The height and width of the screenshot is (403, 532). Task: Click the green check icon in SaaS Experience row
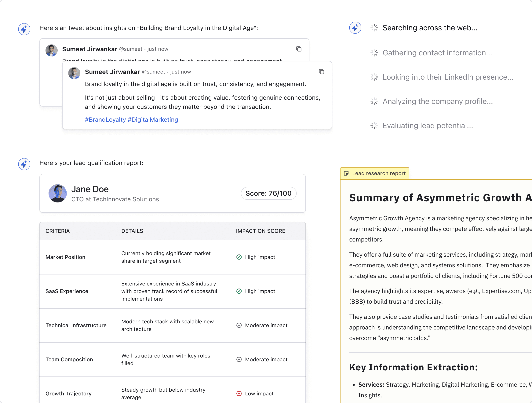tap(239, 291)
